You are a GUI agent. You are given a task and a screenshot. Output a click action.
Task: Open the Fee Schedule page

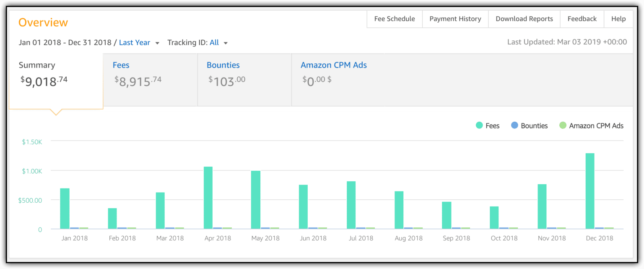click(x=394, y=19)
